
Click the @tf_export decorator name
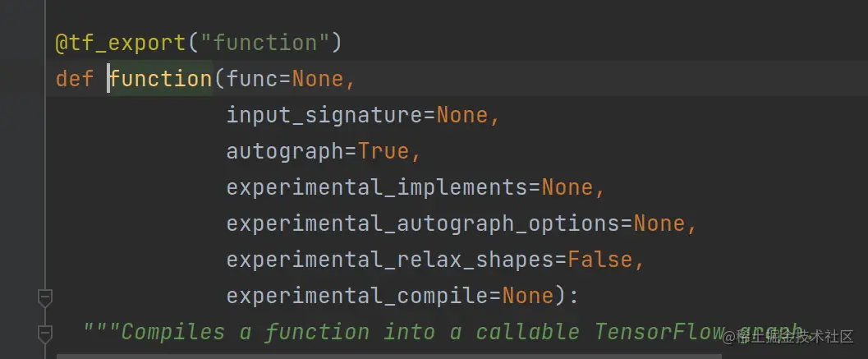(x=120, y=44)
